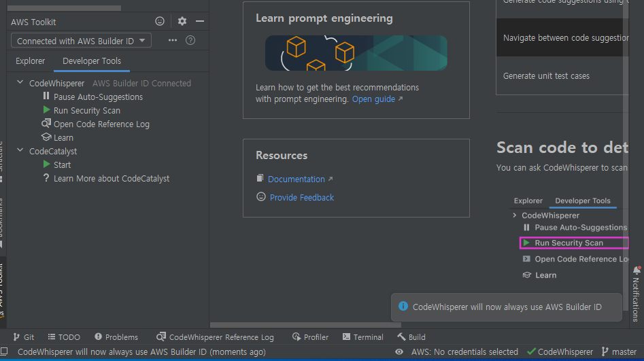Open the Connected with AWS Builder ID dropdown
This screenshot has height=361, width=644.
tap(81, 41)
